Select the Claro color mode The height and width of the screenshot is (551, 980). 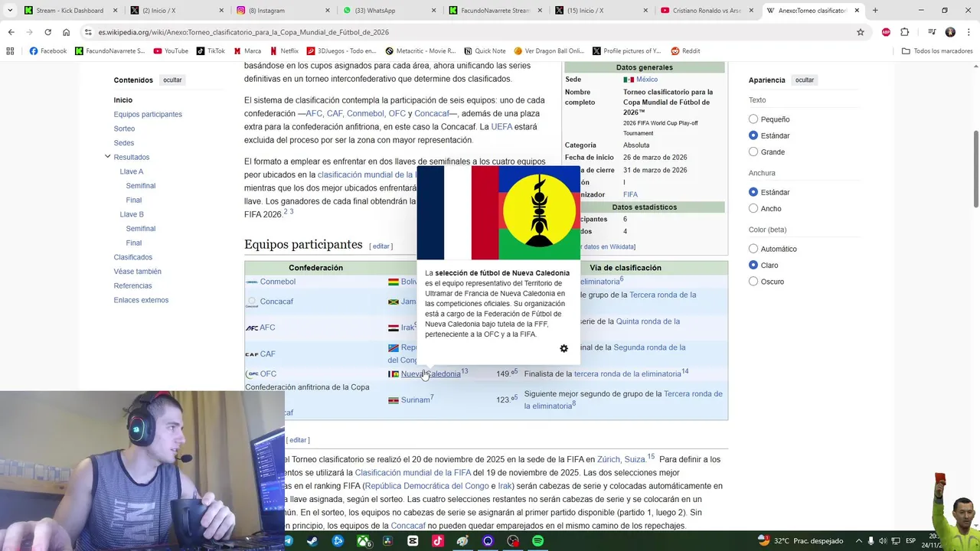point(753,265)
